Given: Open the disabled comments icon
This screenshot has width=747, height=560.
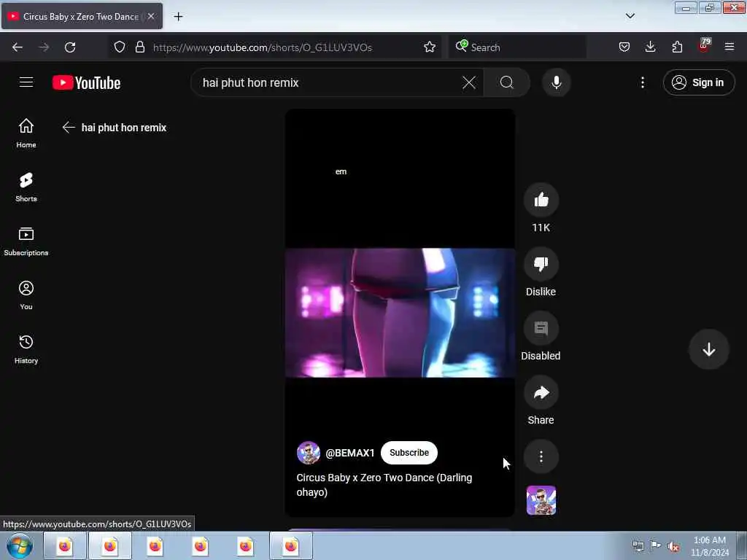Looking at the screenshot, I should click(541, 328).
